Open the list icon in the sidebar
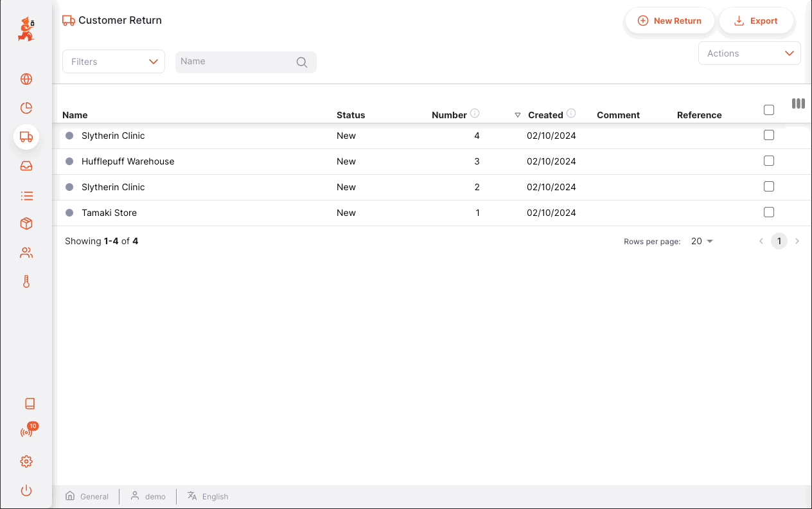Image resolution: width=812 pixels, height=509 pixels. (x=26, y=195)
